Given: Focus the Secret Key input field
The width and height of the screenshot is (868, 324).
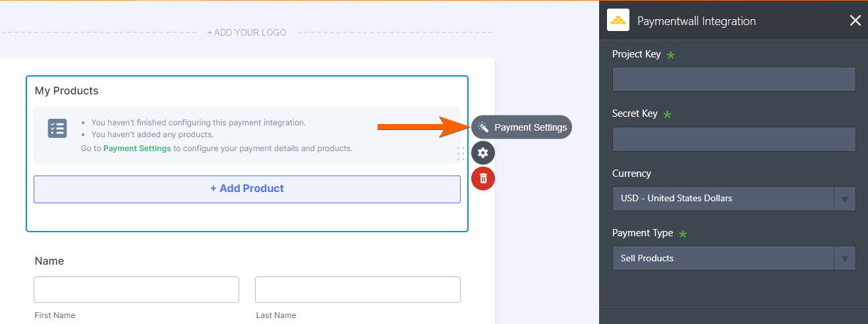Looking at the screenshot, I should (734, 139).
